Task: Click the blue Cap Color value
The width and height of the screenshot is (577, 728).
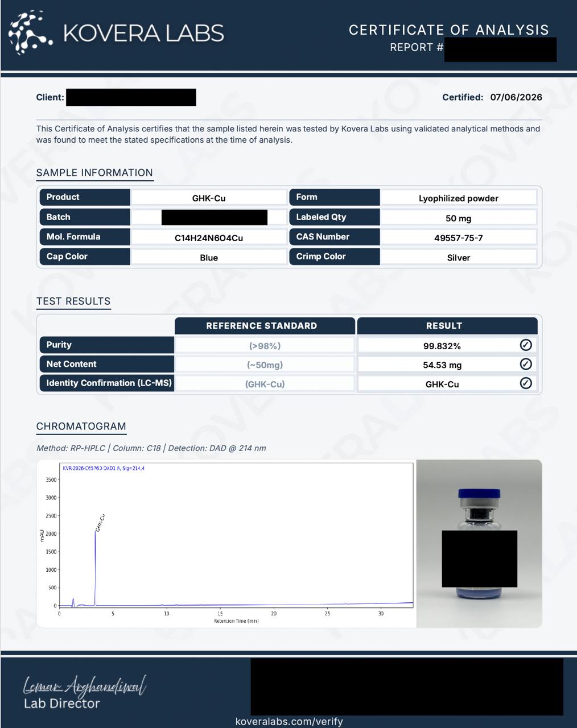Action: [209, 258]
